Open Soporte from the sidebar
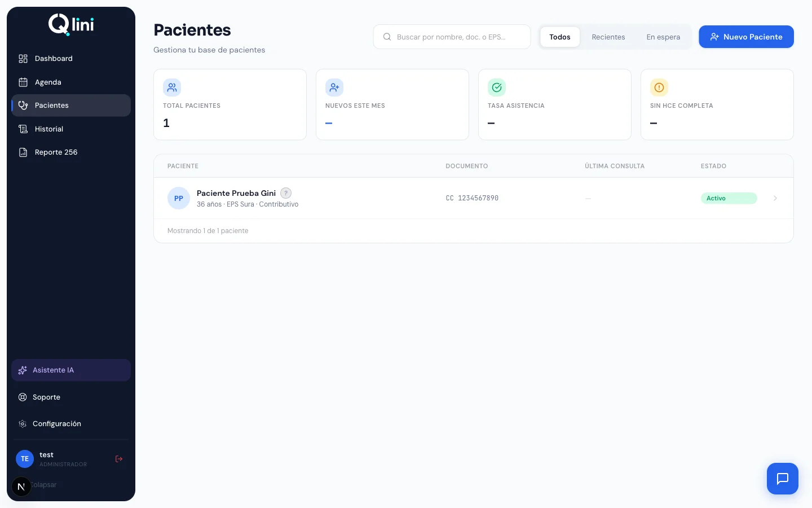812x508 pixels. [x=71, y=397]
